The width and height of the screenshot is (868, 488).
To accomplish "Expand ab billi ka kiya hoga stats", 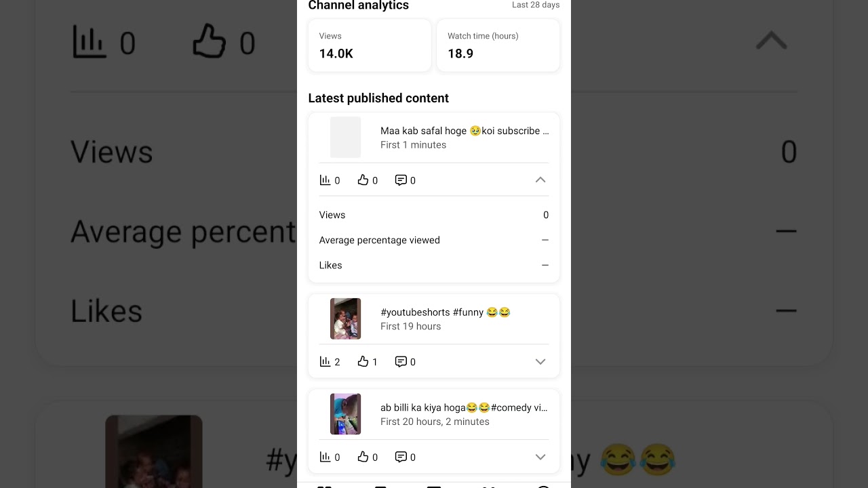I will click(x=540, y=457).
